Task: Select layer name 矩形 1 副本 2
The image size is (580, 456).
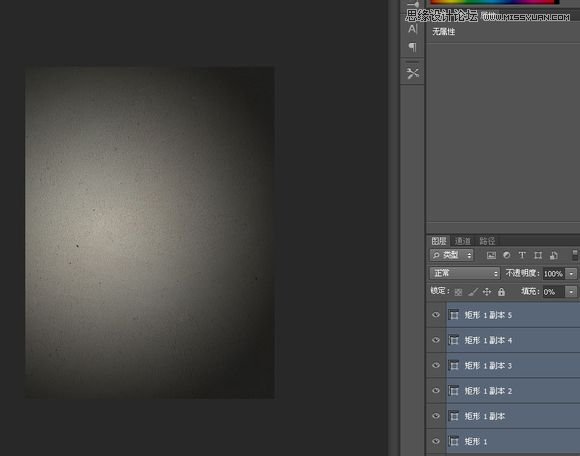Action: coord(488,391)
